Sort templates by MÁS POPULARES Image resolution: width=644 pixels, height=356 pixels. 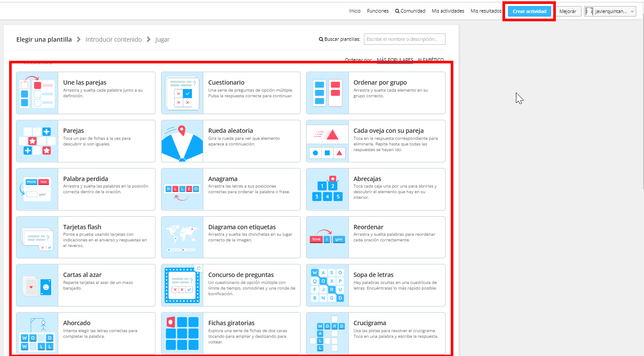pos(395,60)
